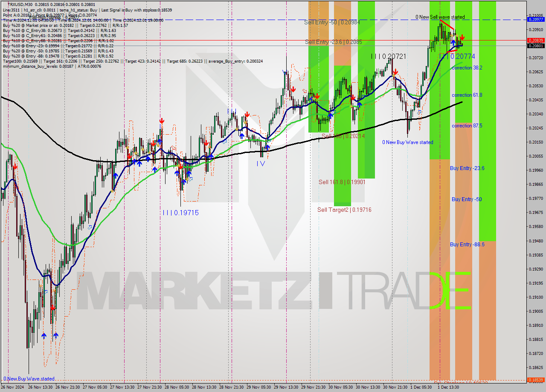The image size is (546, 392).
Task: Click the 'Sell Entry -23.6 | 0.2085' label
Action: click(334, 42)
